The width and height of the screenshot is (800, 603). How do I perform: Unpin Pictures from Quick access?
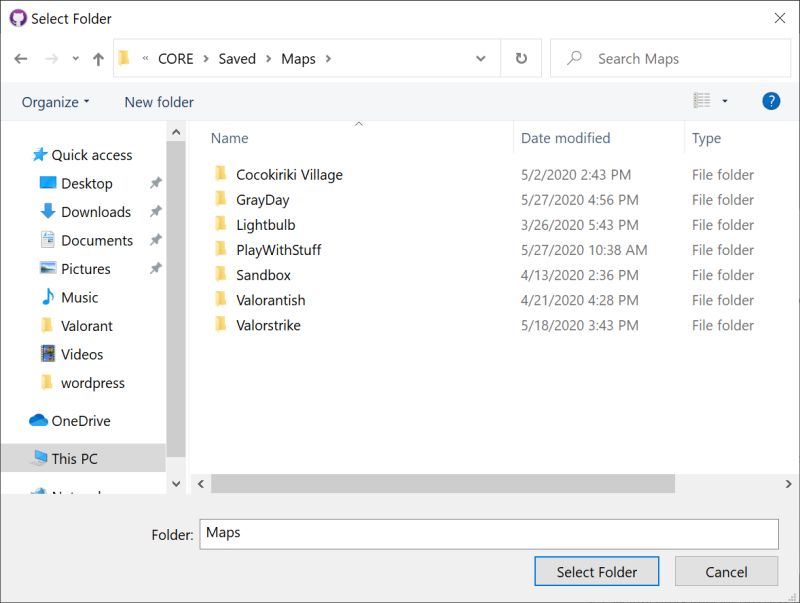(155, 268)
